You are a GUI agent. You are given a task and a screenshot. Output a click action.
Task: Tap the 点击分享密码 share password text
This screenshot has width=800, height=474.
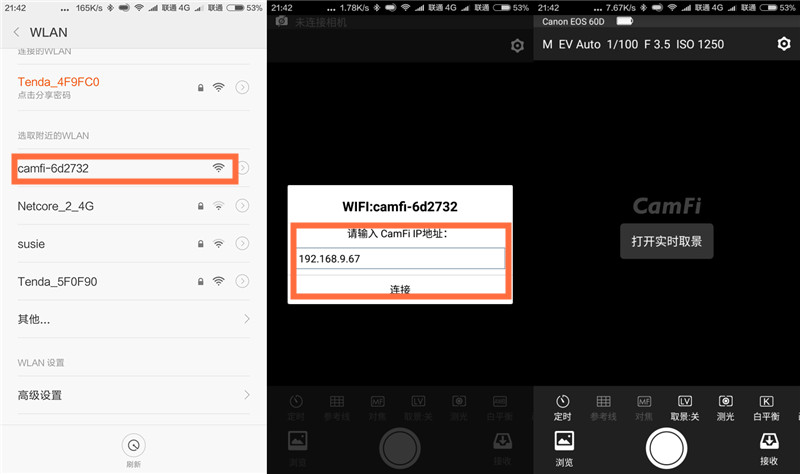[44, 95]
